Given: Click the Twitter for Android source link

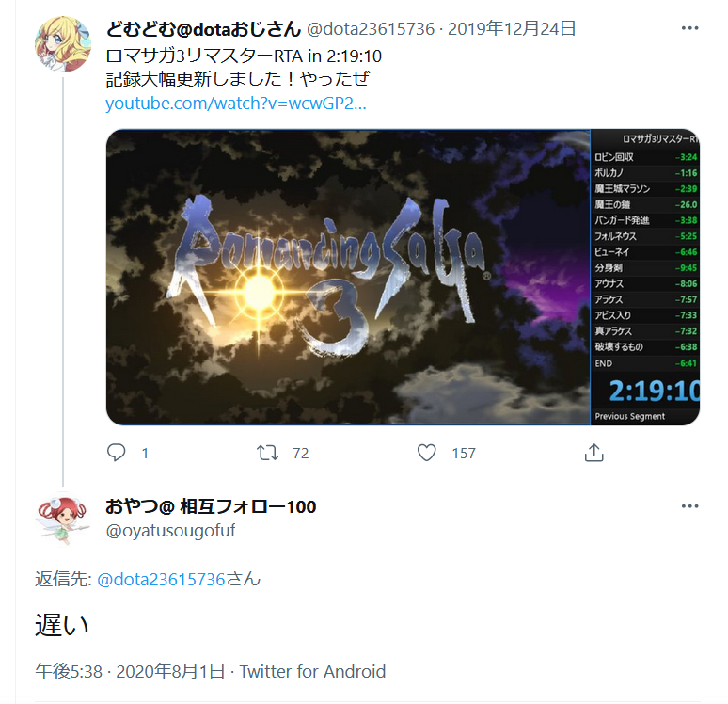Looking at the screenshot, I should pos(312,671).
